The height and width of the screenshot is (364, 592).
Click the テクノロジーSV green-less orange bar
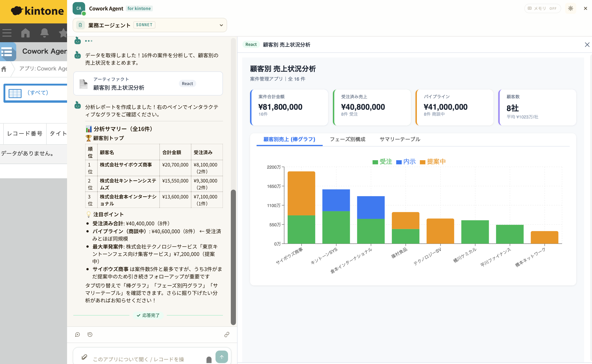(x=440, y=231)
